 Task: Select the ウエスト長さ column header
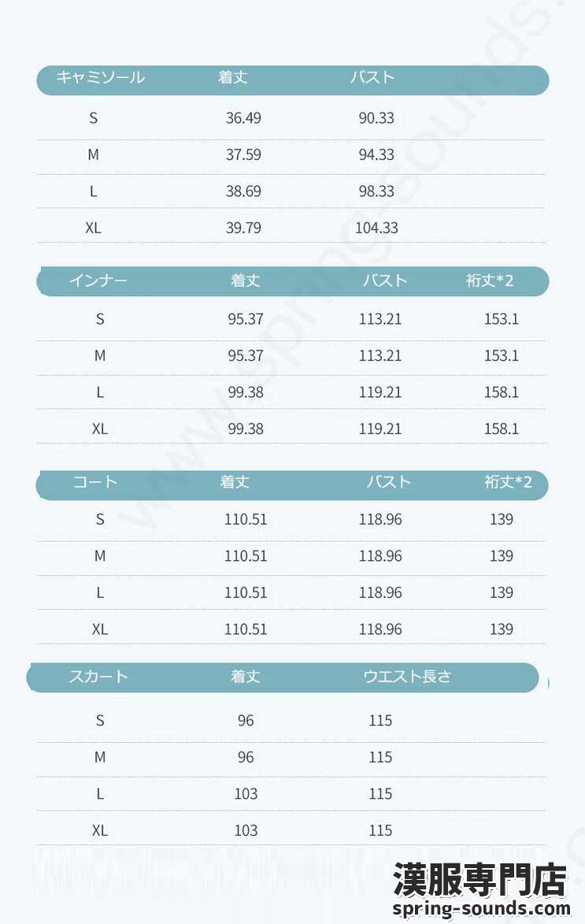(x=408, y=676)
